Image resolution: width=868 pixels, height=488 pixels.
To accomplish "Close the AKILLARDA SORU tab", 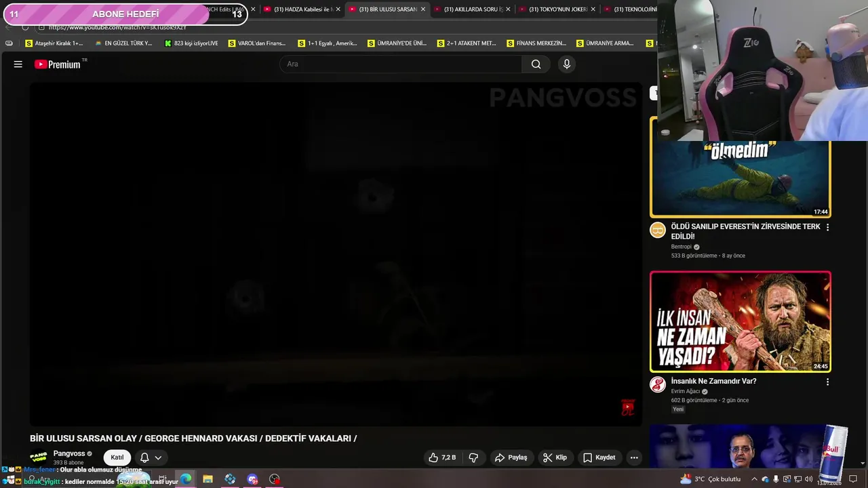I will click(508, 9).
